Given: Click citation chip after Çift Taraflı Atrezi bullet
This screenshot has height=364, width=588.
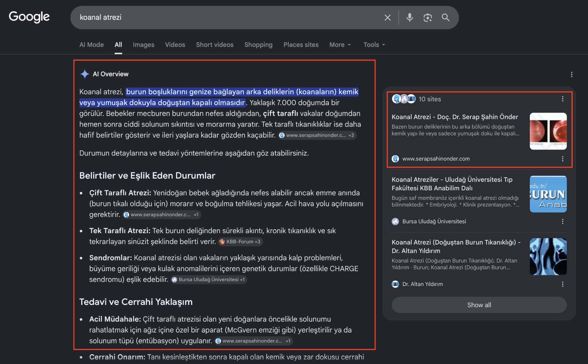Looking at the screenshot, I should pos(162,215).
